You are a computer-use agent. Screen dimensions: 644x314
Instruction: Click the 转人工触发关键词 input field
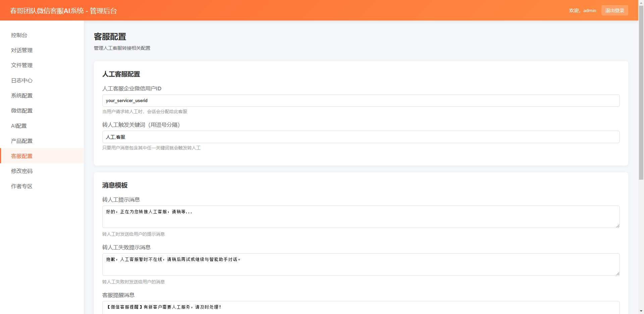tap(361, 137)
